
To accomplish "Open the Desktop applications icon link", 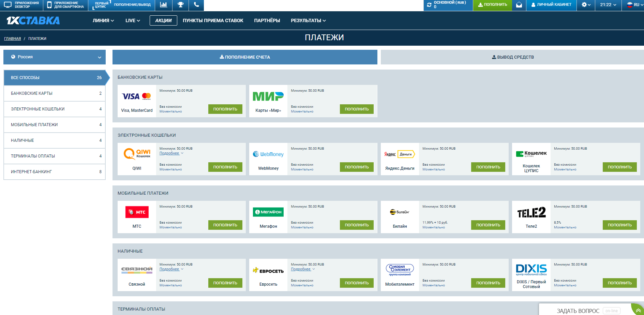I will tap(21, 5).
